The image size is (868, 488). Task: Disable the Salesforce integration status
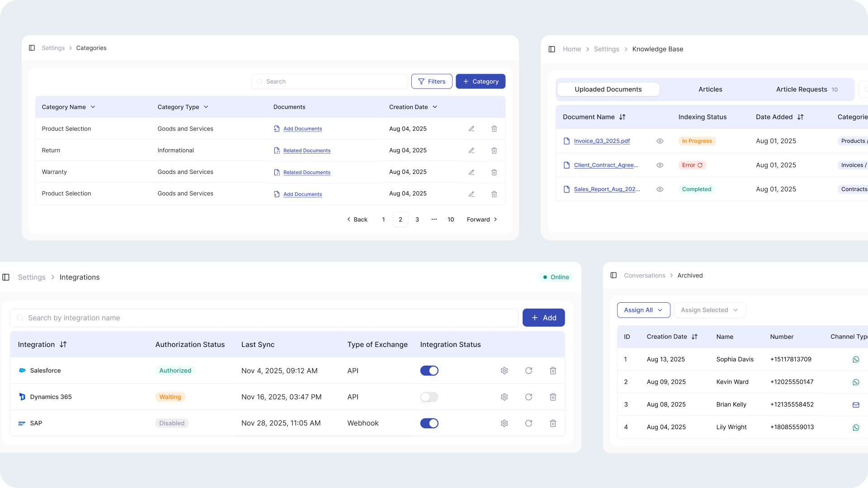[x=429, y=371]
